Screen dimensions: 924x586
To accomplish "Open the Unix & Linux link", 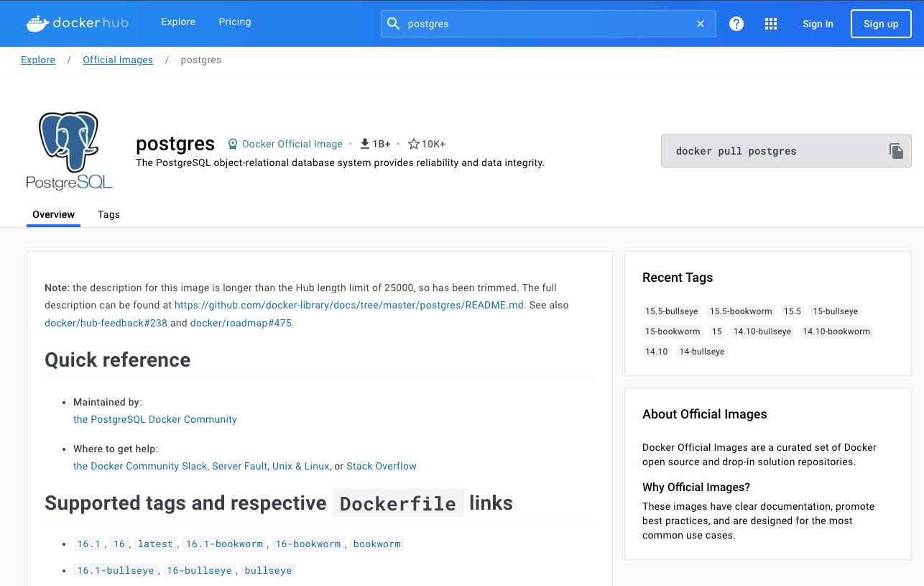I will pos(300,466).
